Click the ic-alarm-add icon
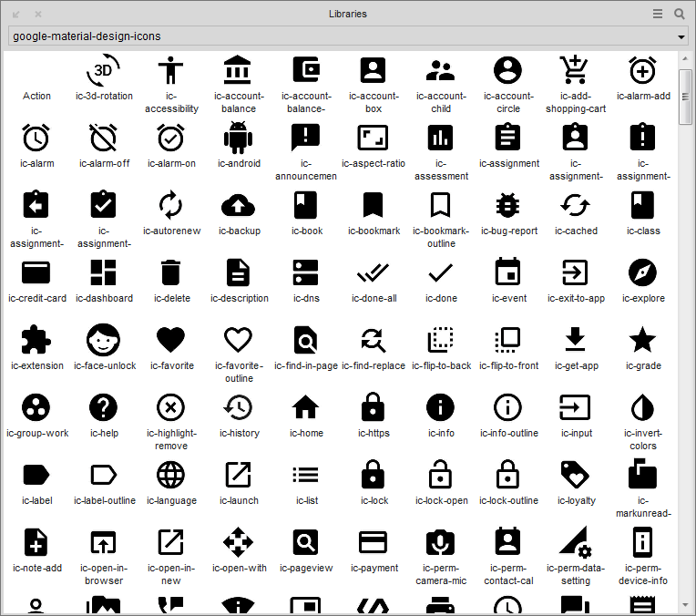The width and height of the screenshot is (696, 616). pyautogui.click(x=643, y=70)
